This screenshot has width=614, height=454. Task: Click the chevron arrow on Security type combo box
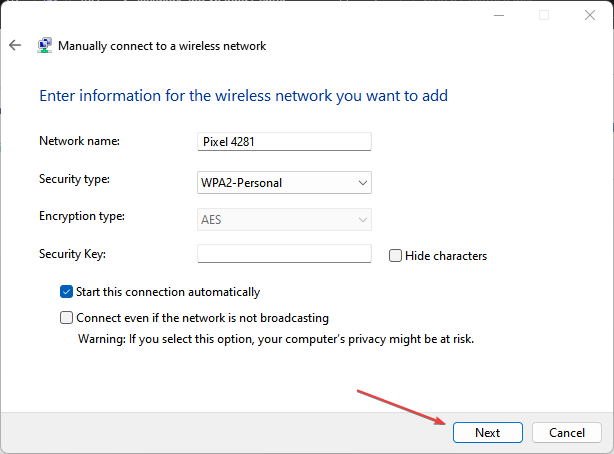tap(362, 182)
